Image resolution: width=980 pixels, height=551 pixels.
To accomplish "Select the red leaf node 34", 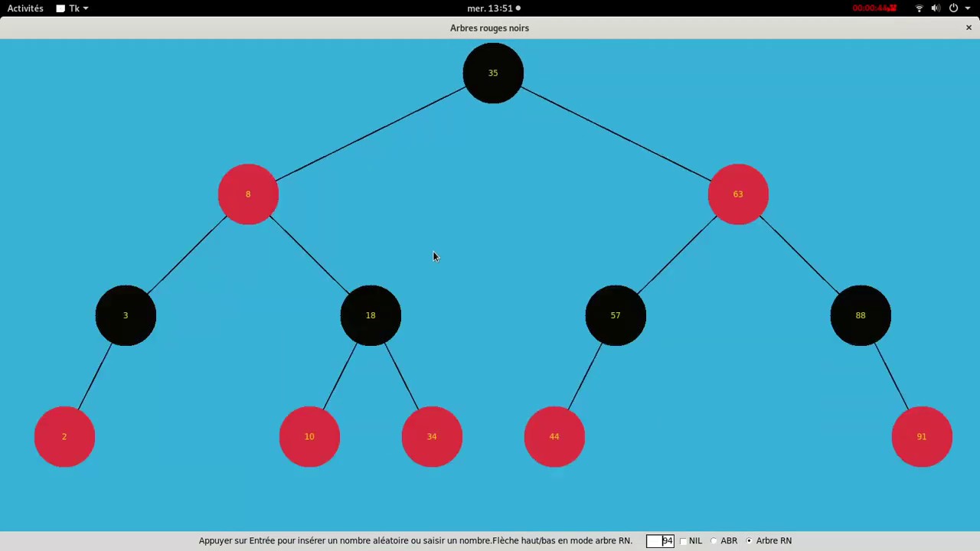I will click(x=432, y=436).
